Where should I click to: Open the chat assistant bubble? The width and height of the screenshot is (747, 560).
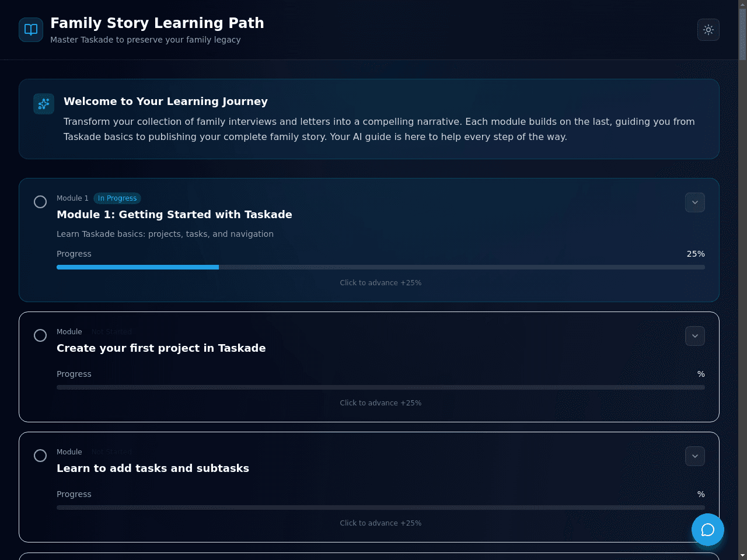pos(708,530)
